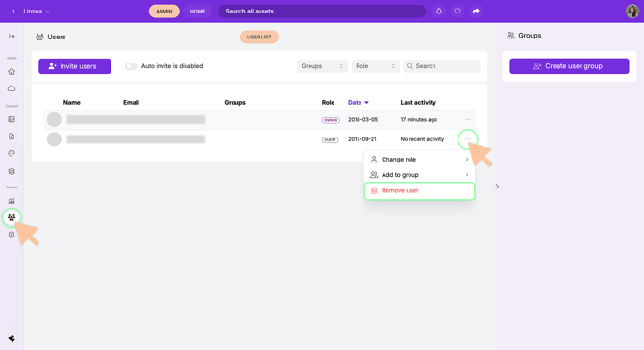This screenshot has width=644, height=350.
Task: Click the date 2018-03-05
Action: pyautogui.click(x=362, y=119)
